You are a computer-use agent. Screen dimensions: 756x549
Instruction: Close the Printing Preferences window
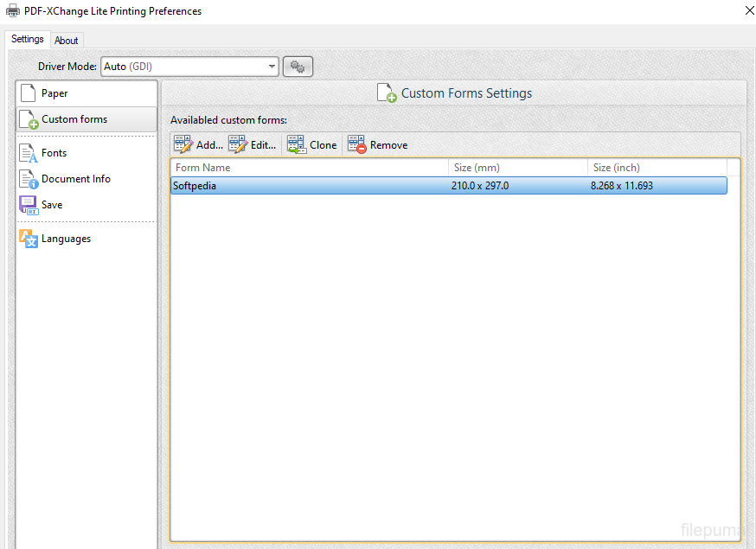pyautogui.click(x=748, y=11)
